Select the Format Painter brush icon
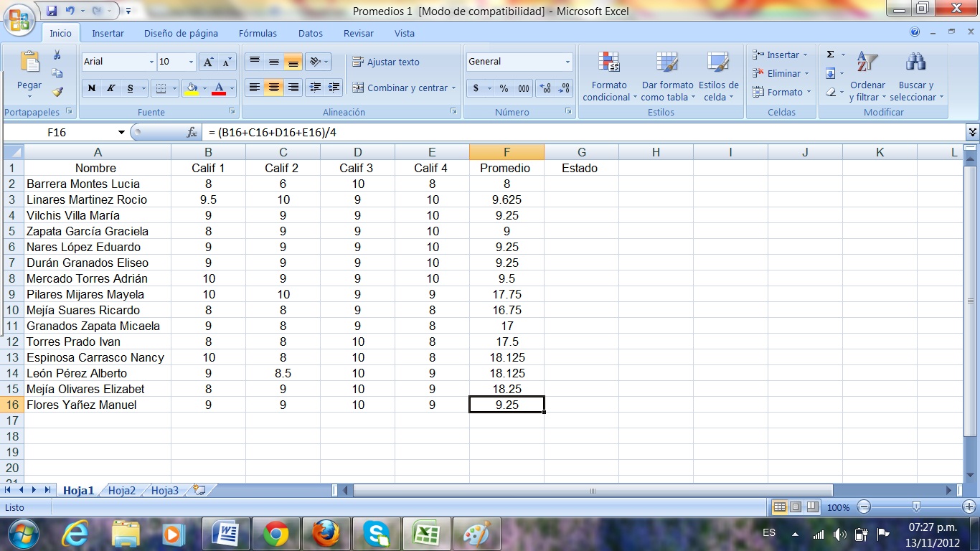 pyautogui.click(x=56, y=90)
